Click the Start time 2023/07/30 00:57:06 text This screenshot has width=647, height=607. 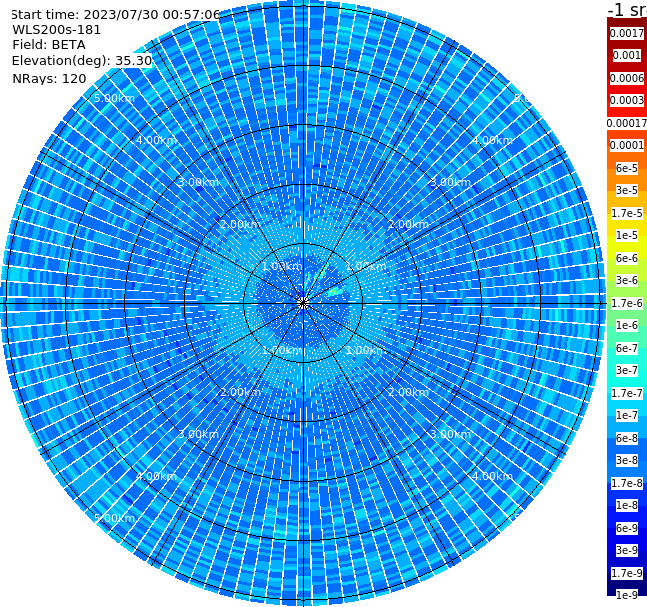(116, 15)
